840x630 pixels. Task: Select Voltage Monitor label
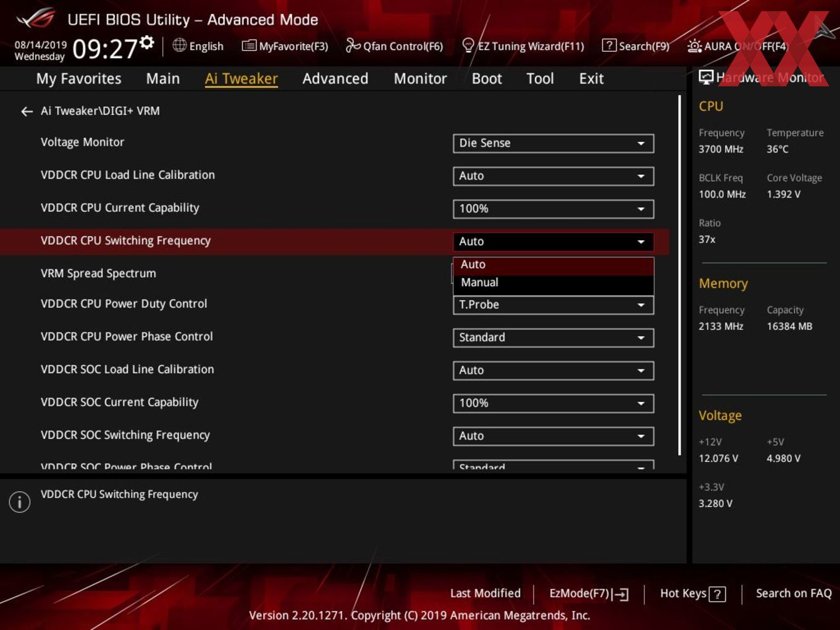pyautogui.click(x=82, y=142)
